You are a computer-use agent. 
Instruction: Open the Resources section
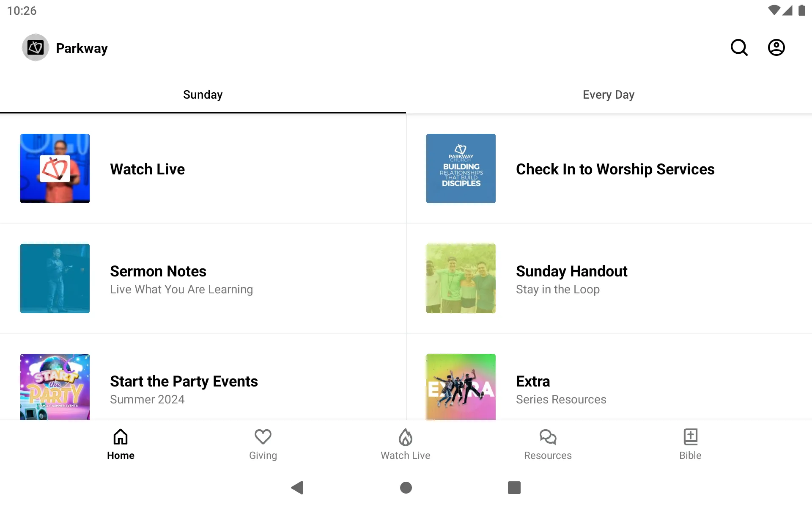point(548,444)
